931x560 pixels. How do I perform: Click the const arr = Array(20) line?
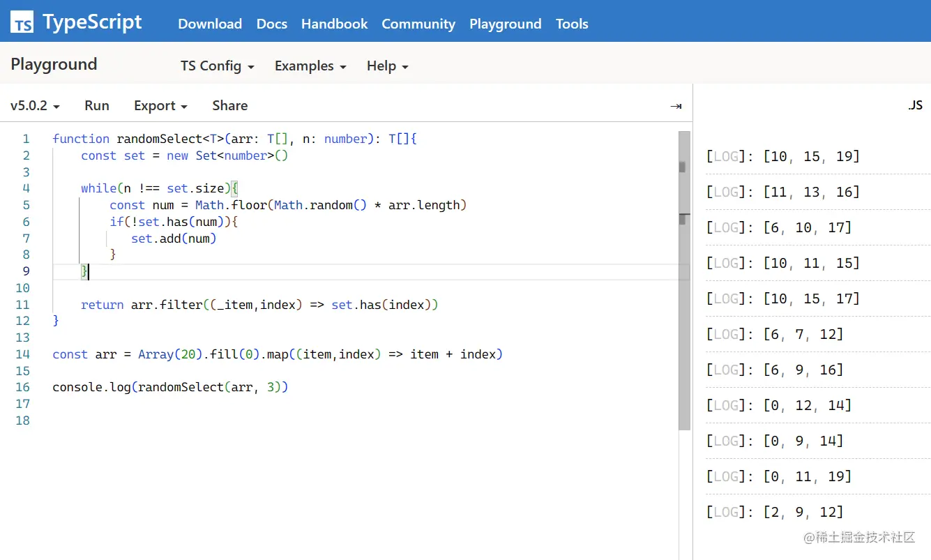pyautogui.click(x=278, y=354)
